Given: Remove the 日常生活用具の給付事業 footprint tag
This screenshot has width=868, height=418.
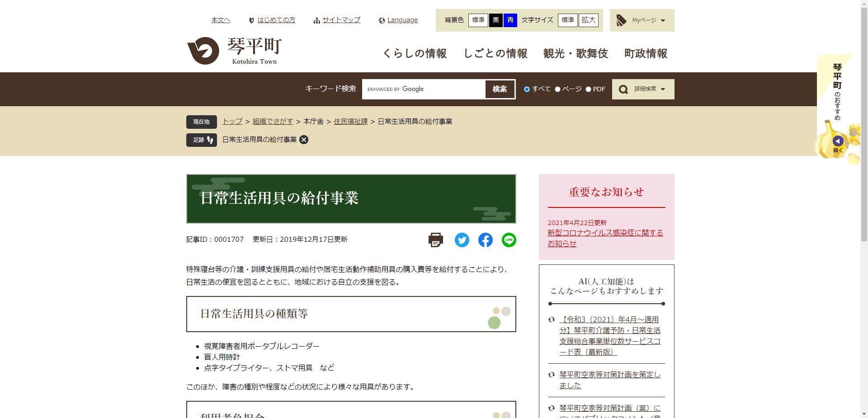Looking at the screenshot, I should pyautogui.click(x=305, y=140).
